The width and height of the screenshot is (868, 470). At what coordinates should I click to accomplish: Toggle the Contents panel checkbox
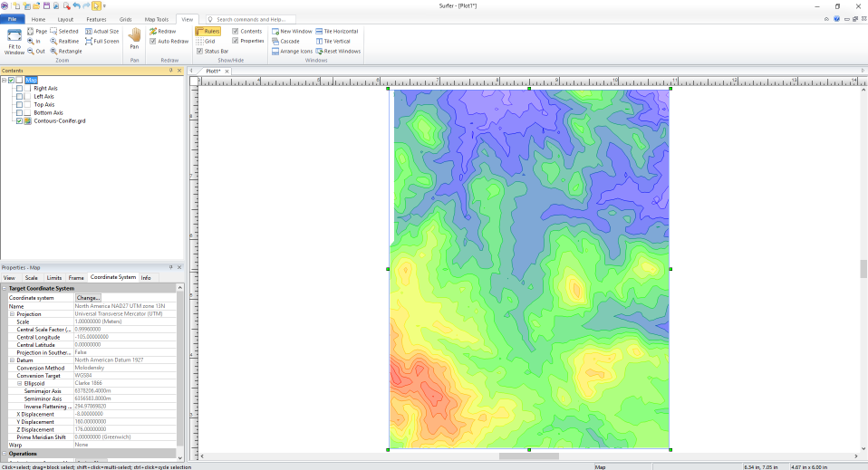236,32
